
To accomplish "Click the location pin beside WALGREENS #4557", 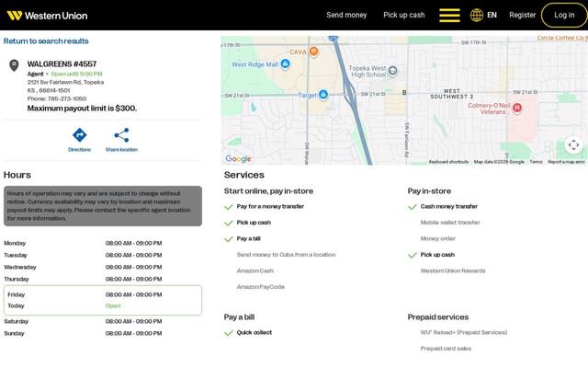I will [x=14, y=65].
